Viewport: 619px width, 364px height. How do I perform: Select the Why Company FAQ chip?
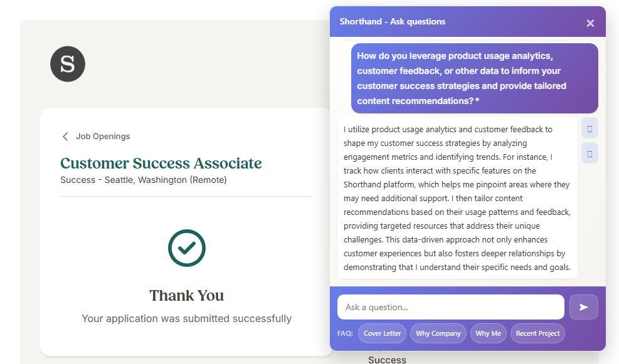[x=438, y=333]
